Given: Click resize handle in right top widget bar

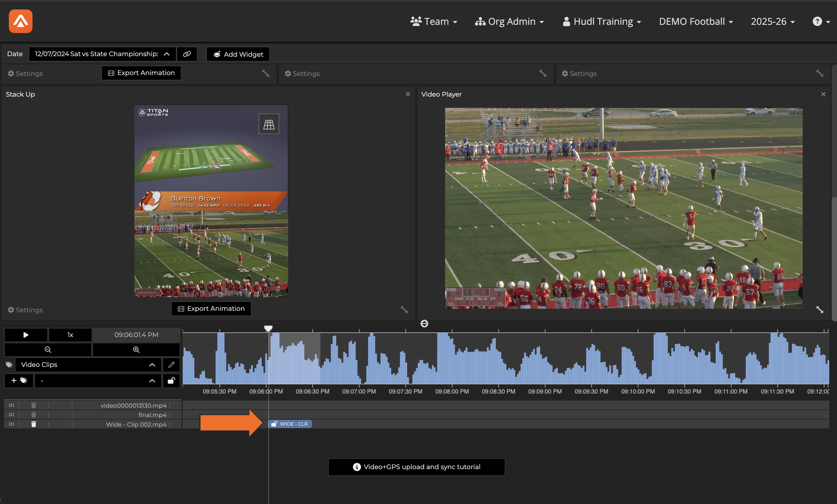Looking at the screenshot, I should (820, 73).
